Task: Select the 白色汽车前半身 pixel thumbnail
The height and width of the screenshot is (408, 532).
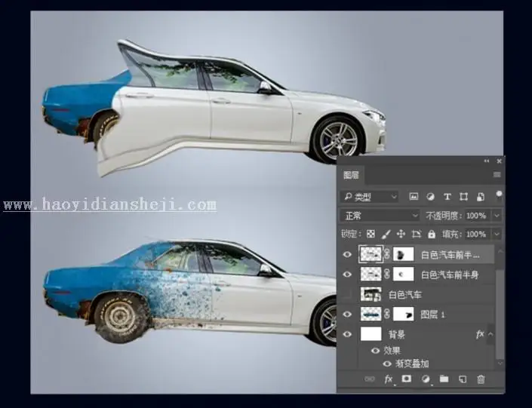Action: click(x=371, y=275)
